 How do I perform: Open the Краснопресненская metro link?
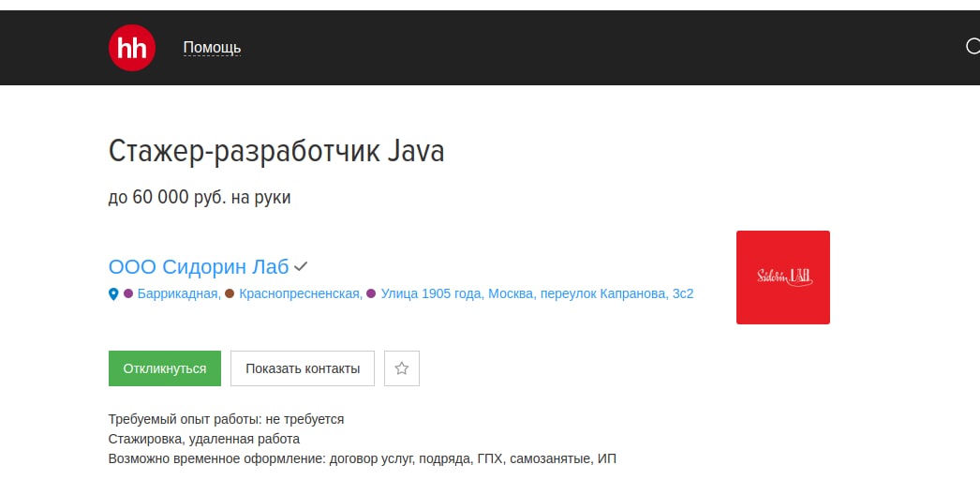(x=301, y=293)
